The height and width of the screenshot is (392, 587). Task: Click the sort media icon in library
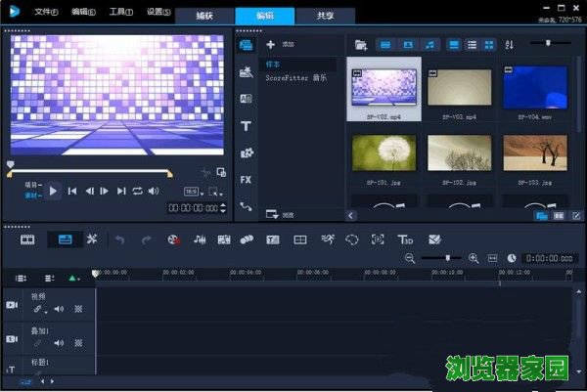(x=509, y=45)
